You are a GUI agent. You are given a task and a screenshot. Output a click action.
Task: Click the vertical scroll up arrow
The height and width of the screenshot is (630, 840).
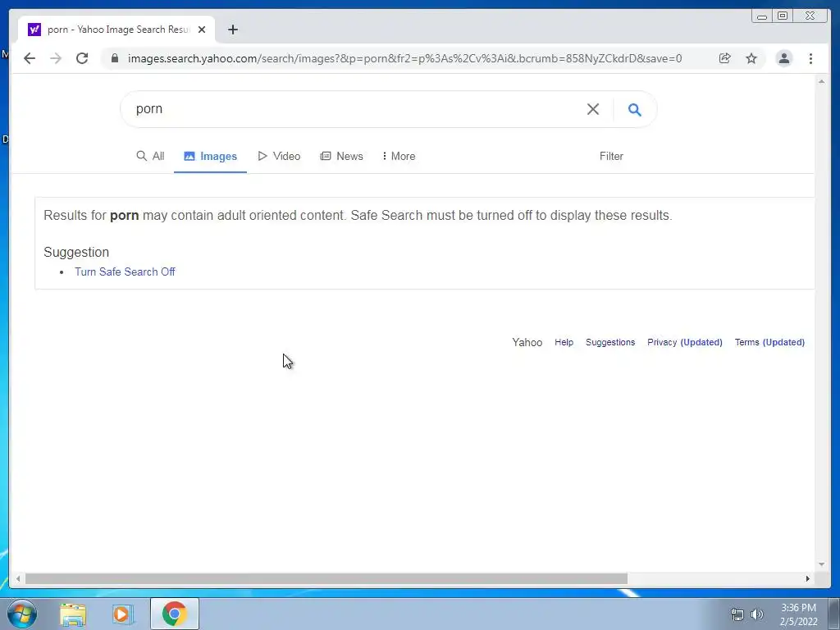coord(821,81)
